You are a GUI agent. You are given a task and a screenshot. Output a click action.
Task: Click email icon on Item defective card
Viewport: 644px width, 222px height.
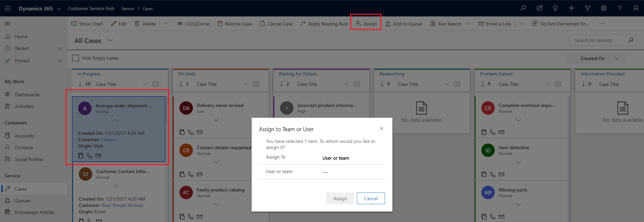coord(501,174)
